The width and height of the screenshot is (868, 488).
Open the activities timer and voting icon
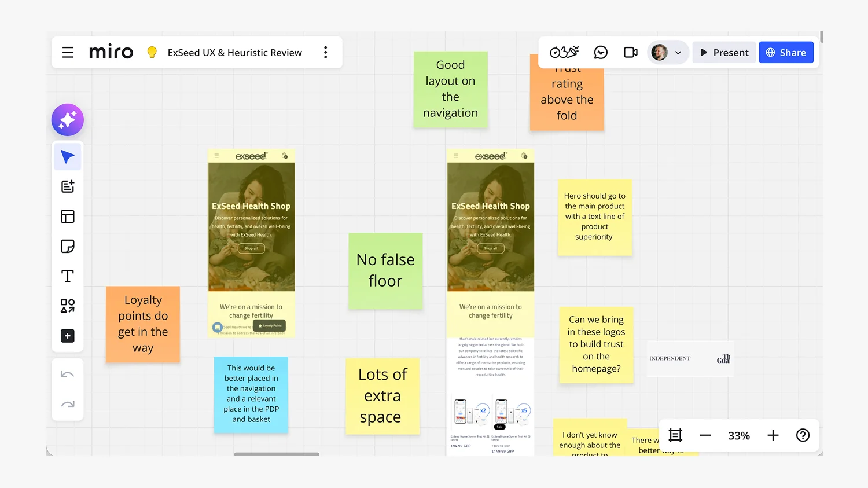pos(564,53)
